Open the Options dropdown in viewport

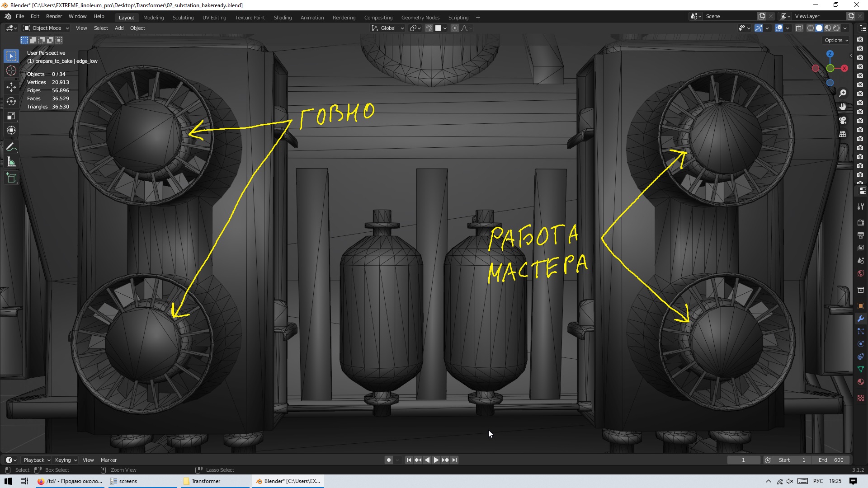[836, 40]
